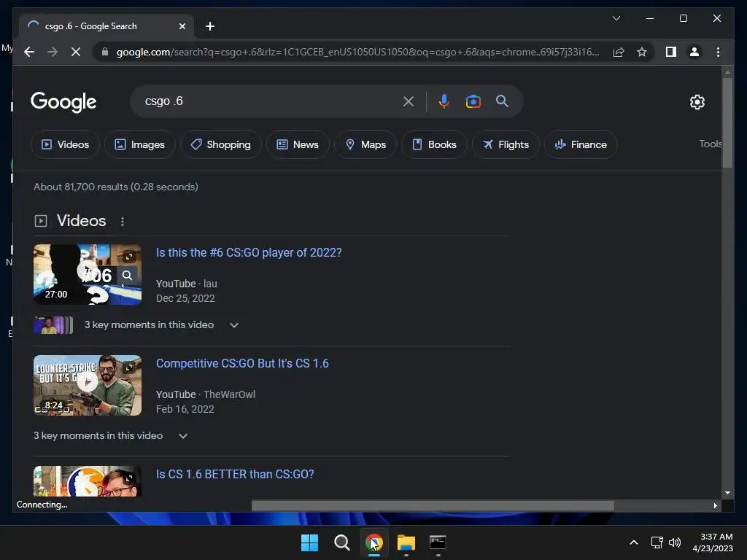This screenshot has height=560, width=747.
Task: Clear the search box text
Action: (409, 101)
